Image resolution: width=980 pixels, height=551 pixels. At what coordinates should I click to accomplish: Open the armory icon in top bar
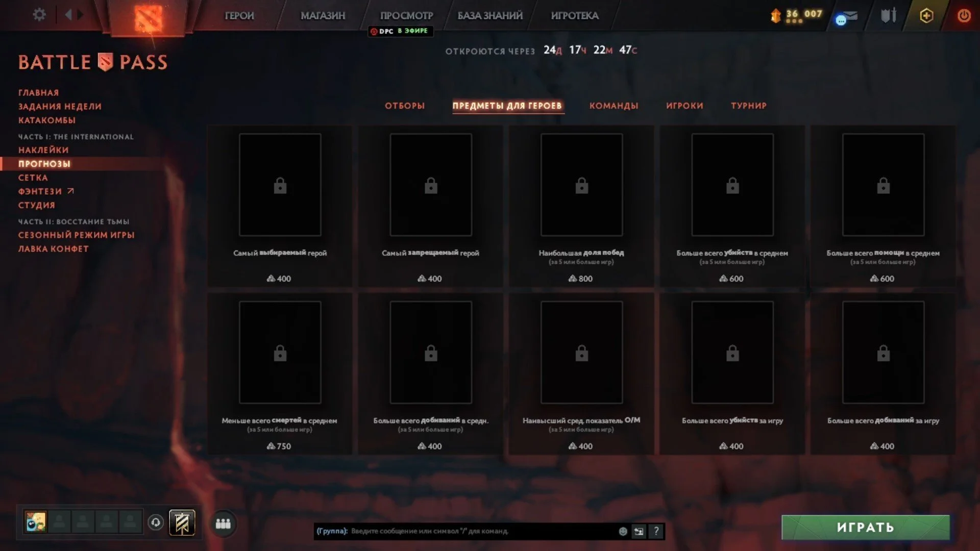(x=889, y=15)
